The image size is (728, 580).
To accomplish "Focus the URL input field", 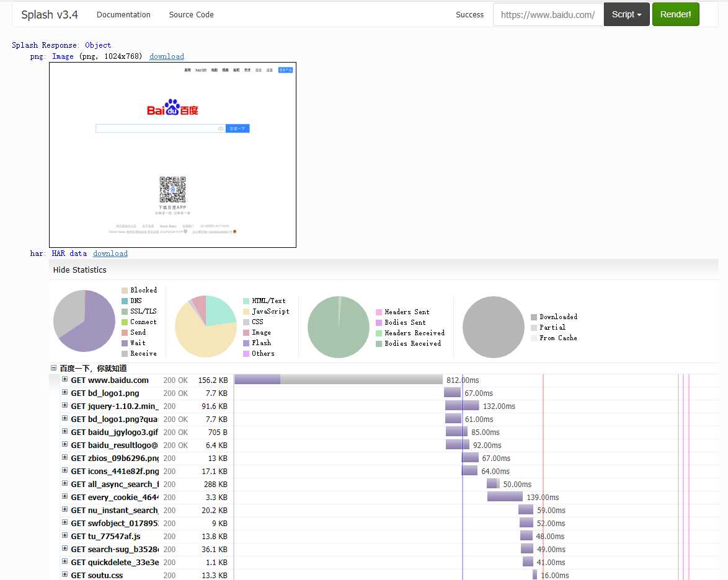I will (x=548, y=14).
